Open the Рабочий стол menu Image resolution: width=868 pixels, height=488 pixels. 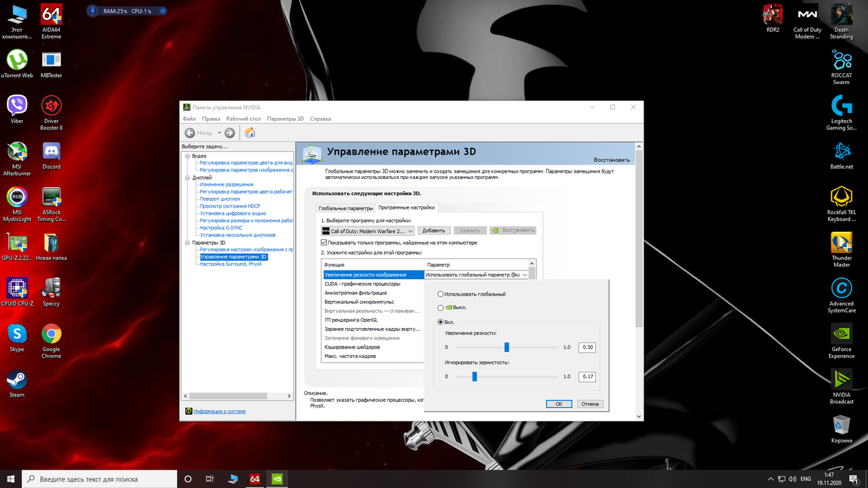[243, 119]
